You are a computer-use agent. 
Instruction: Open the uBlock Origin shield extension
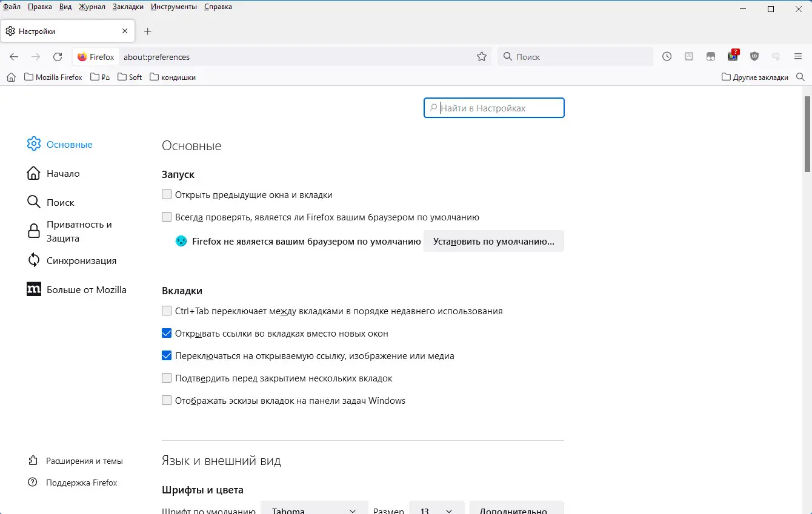754,57
